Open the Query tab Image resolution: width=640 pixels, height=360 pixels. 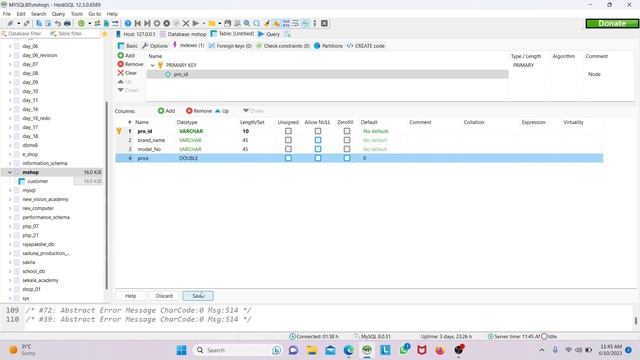(x=269, y=34)
